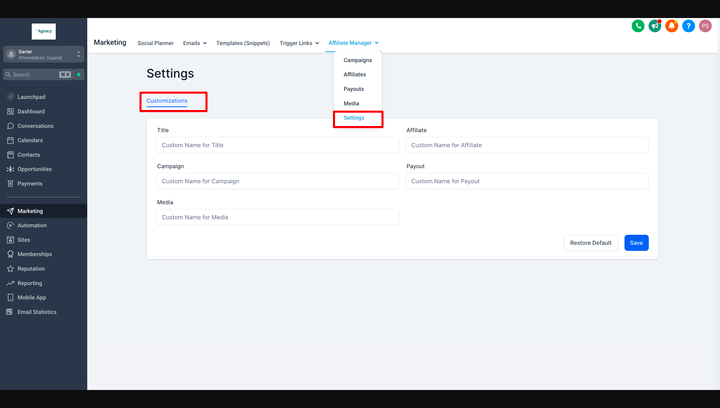The width and height of the screenshot is (720, 408).
Task: Expand the Trigger Links dropdown
Action: [x=299, y=43]
